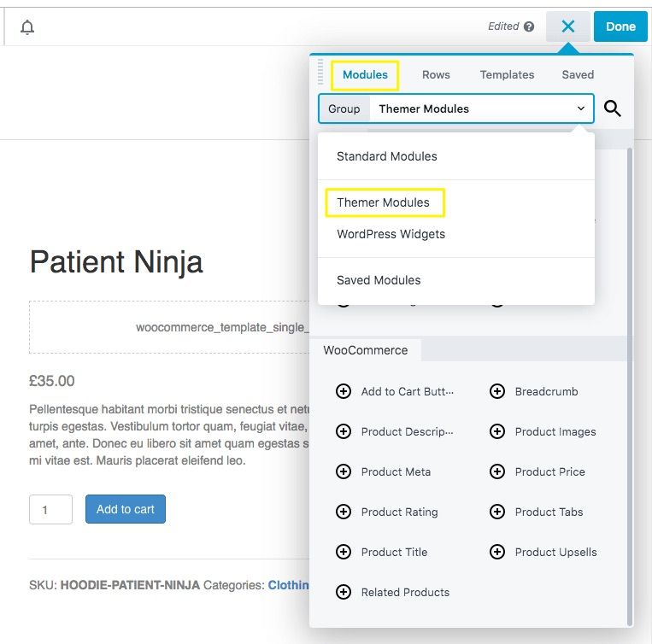Select Standard Modules from the group list
652x644 pixels.
click(x=386, y=156)
